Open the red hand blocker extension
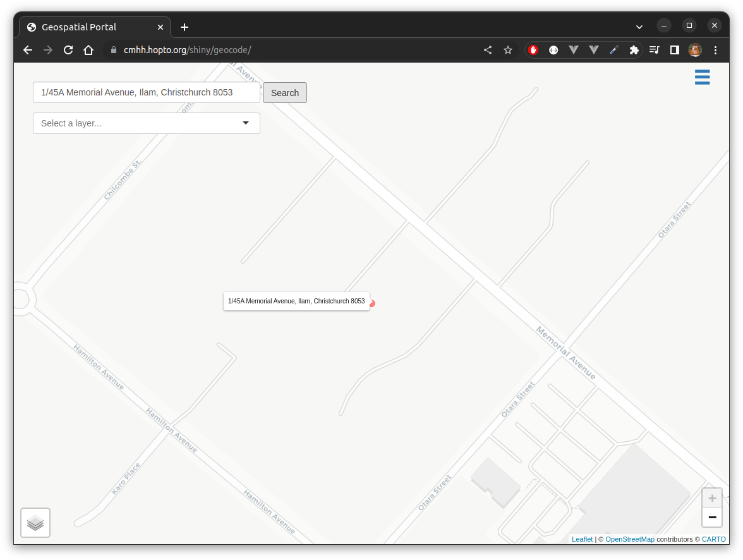Screen dimensions: 743x560 533,50
